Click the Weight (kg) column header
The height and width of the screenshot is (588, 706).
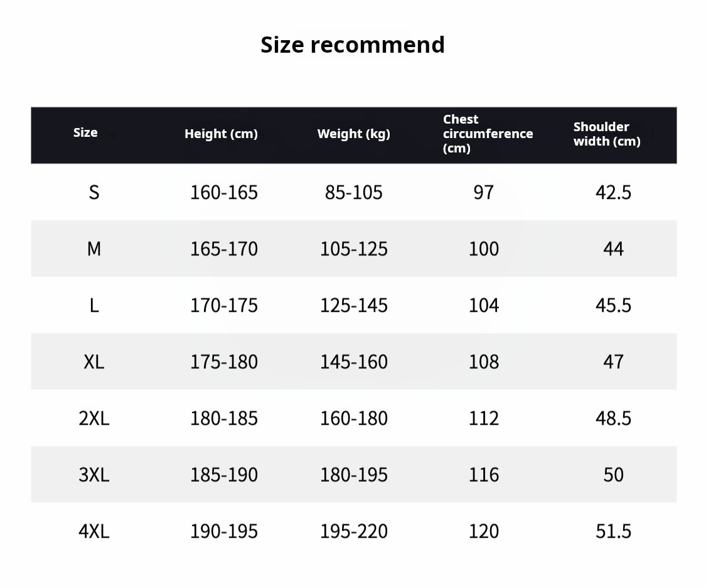coord(354,134)
